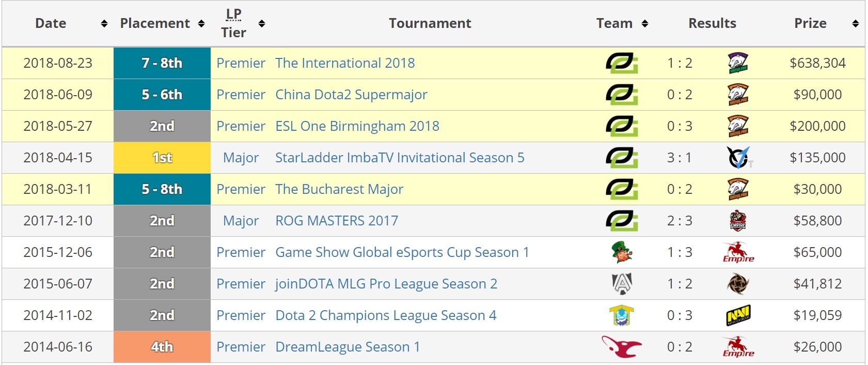Click the Alliance team logo
The width and height of the screenshot is (868, 365).
(622, 284)
